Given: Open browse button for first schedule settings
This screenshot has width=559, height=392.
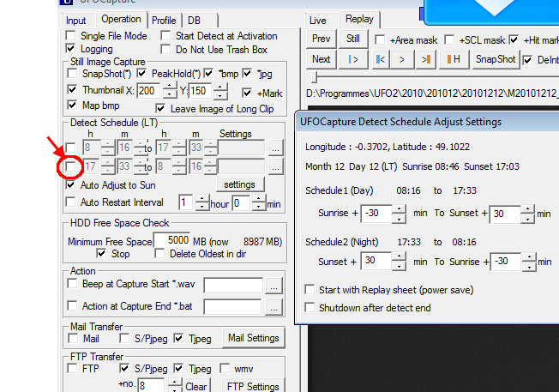Looking at the screenshot, I should pyautogui.click(x=274, y=148).
